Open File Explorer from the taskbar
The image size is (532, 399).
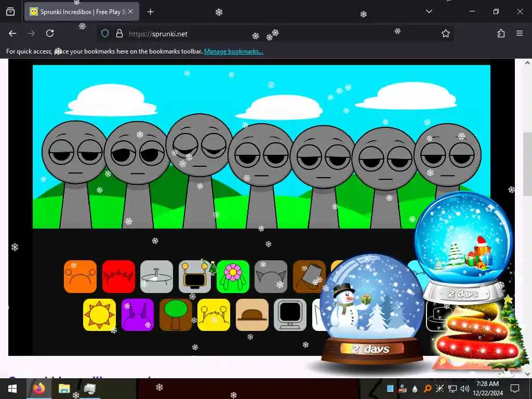click(x=64, y=389)
